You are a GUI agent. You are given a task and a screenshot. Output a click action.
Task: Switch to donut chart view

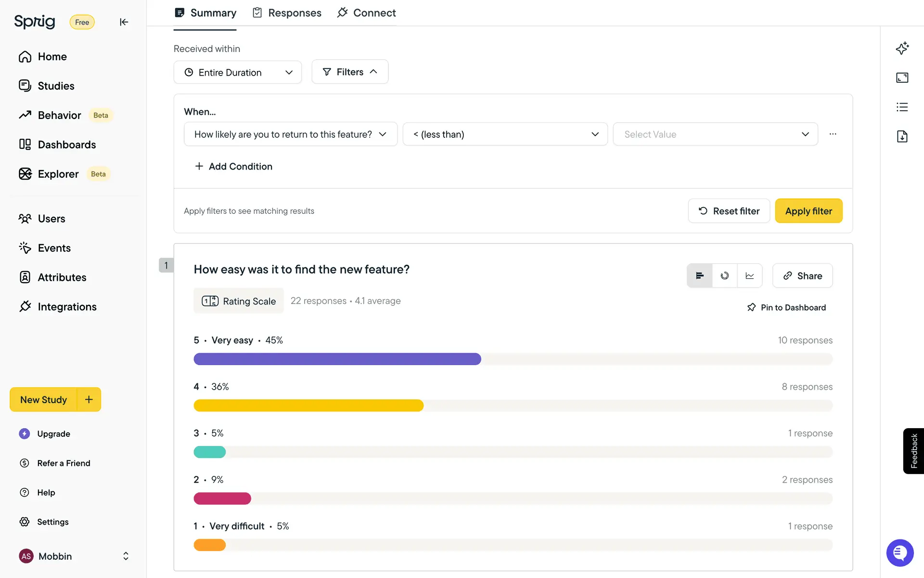coord(725,276)
